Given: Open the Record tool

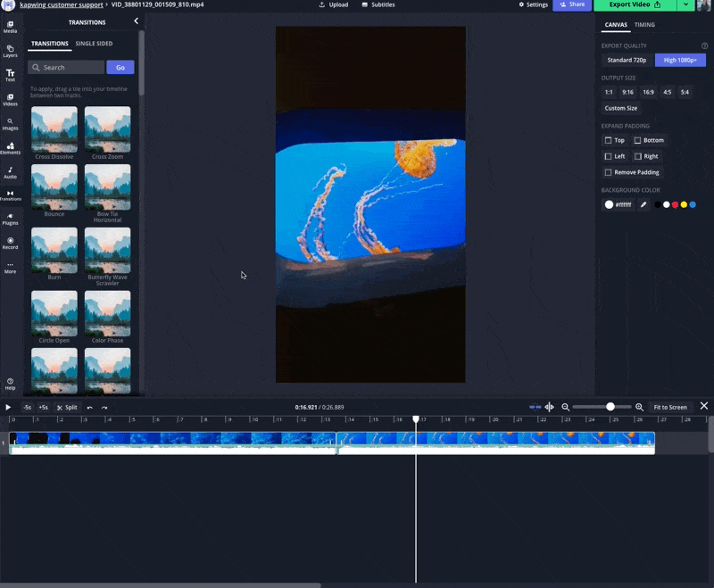Looking at the screenshot, I should coord(10,243).
